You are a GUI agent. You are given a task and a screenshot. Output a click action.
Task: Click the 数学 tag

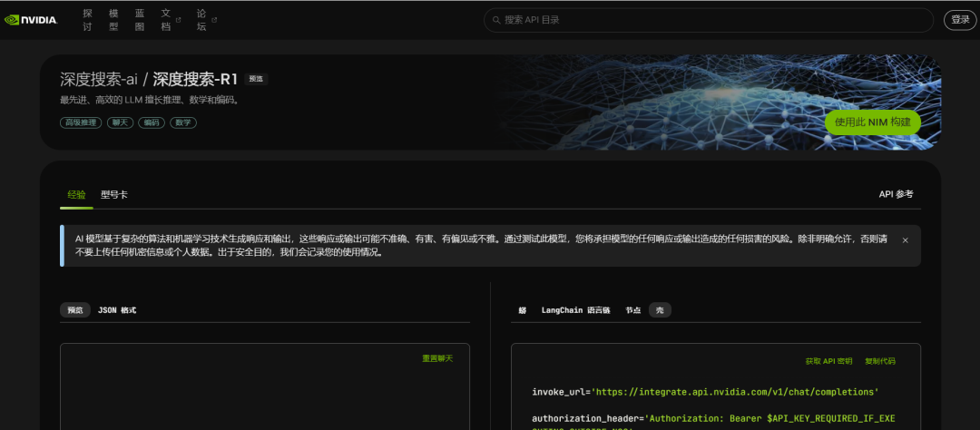183,123
